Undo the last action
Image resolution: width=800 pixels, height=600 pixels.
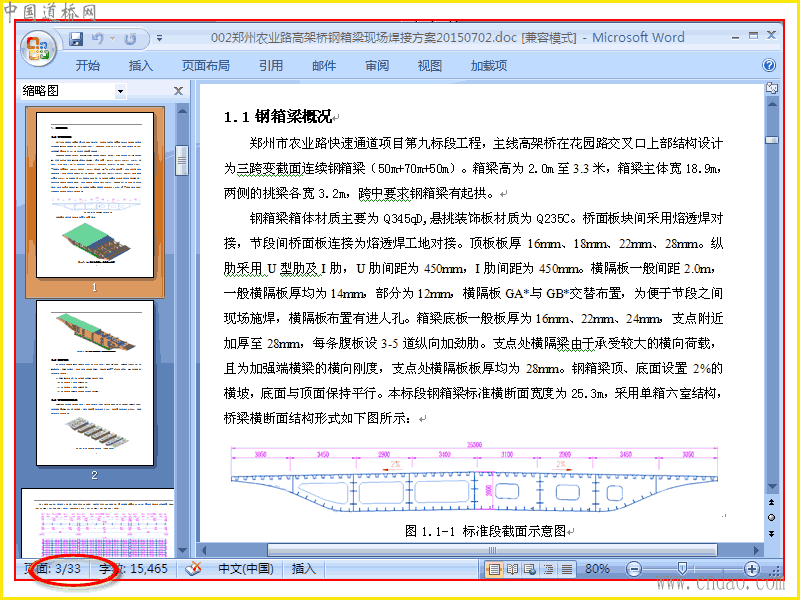point(97,39)
